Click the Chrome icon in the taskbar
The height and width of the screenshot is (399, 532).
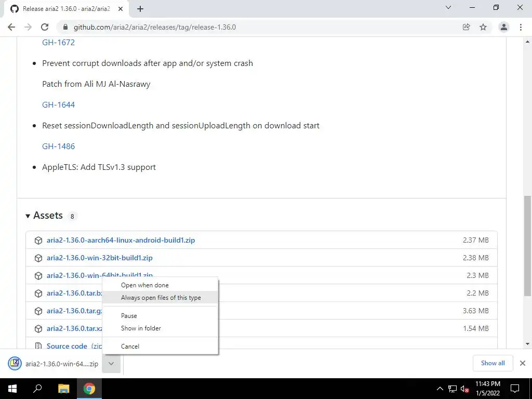[89, 389]
